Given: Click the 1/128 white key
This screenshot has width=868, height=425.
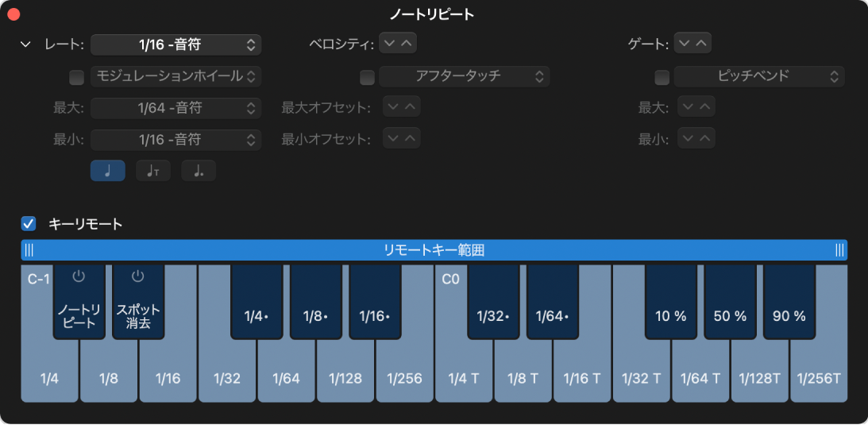Looking at the screenshot, I should 345,378.
